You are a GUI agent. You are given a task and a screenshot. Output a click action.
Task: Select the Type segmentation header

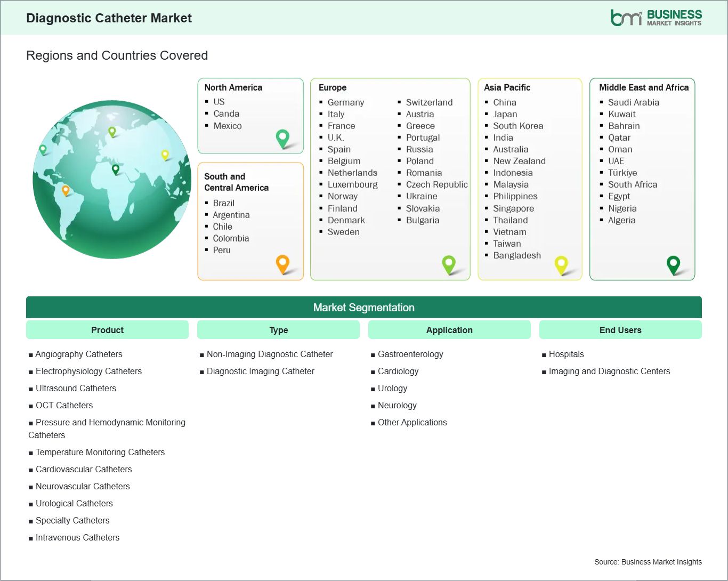click(278, 330)
